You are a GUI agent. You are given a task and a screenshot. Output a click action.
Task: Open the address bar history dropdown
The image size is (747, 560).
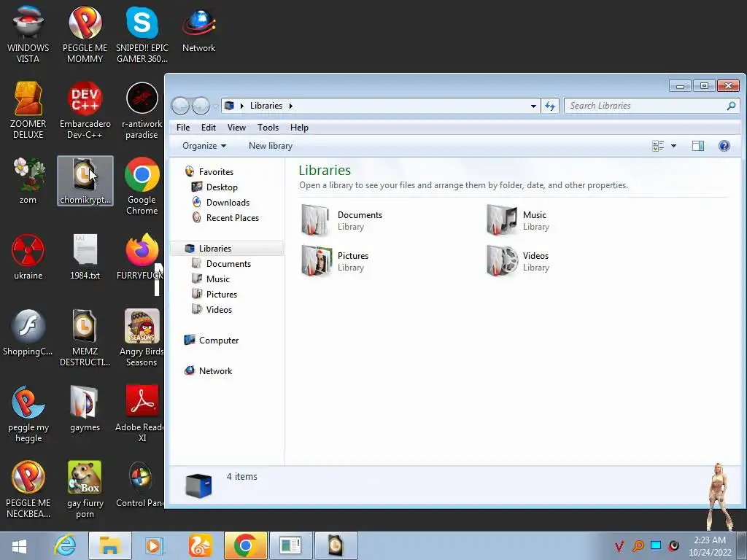(533, 106)
